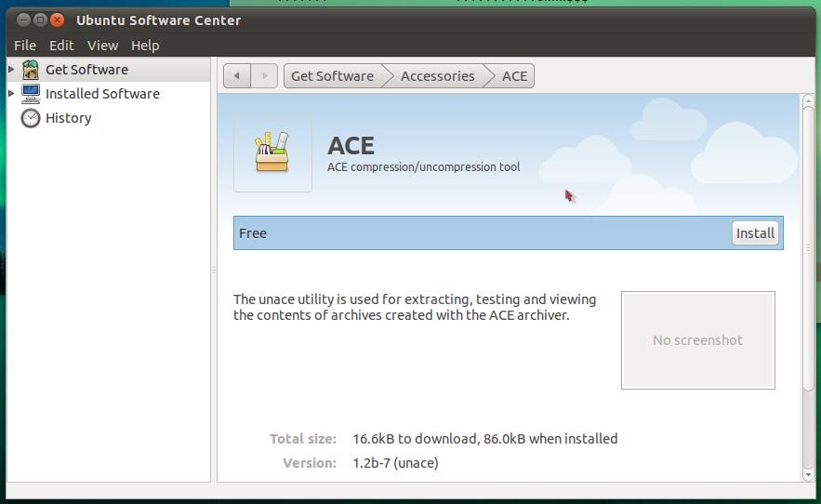
Task: Click the 'Total size:' label
Action: 303,439
